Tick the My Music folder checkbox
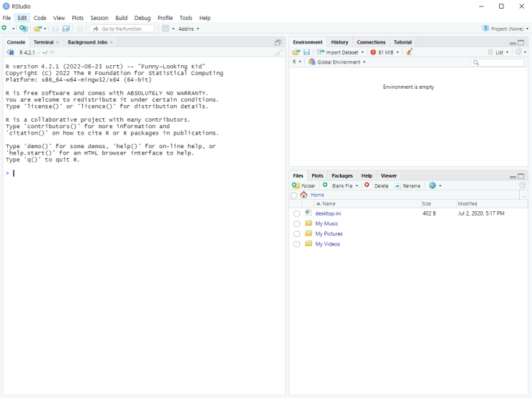The height and width of the screenshot is (398, 532). 296,223
